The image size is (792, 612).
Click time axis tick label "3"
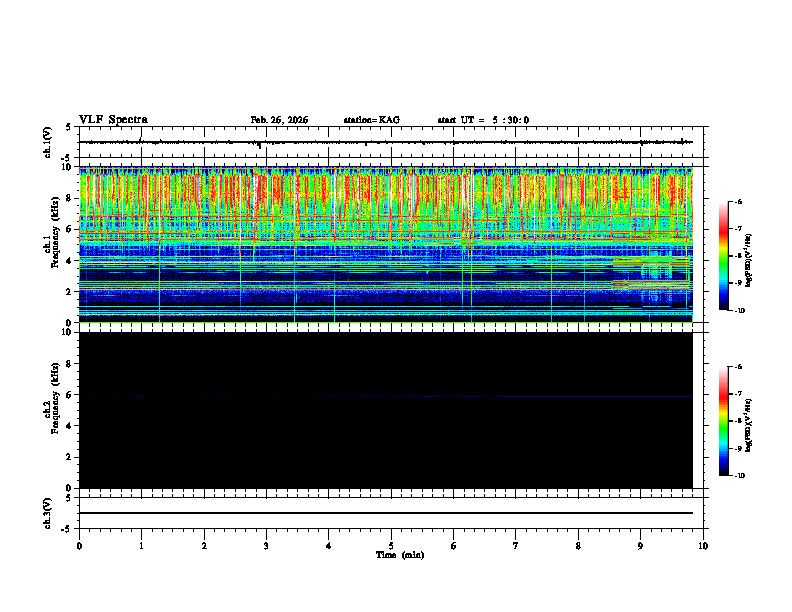point(266,546)
